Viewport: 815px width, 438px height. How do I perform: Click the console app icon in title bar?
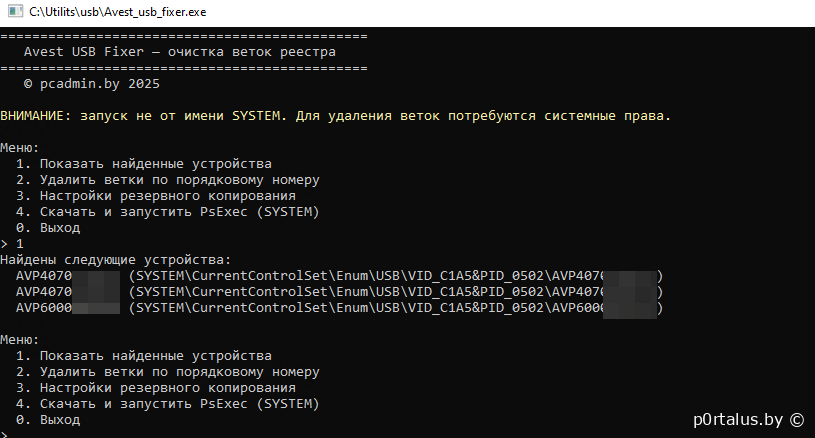(12, 11)
